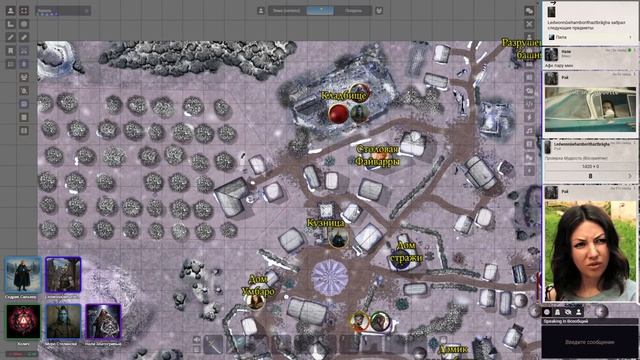Open the cloaked man player portrait top-left
640x360 pixels.
point(22,274)
